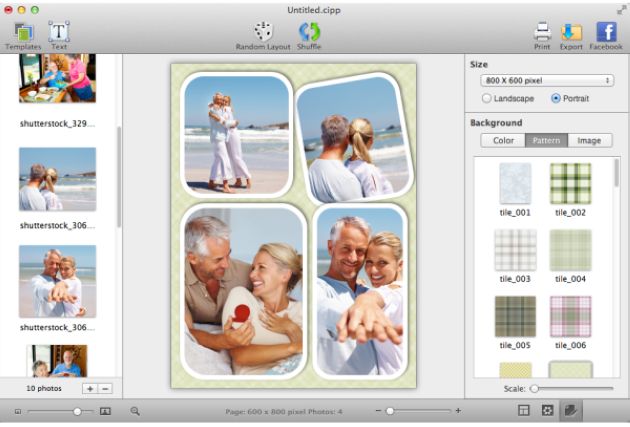
Task: Select the Portrait orientation
Action: tap(556, 99)
